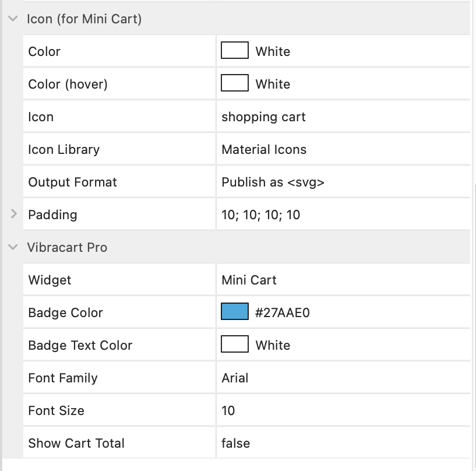Select the Color (hover) property label
The image size is (476, 471).
68,84
